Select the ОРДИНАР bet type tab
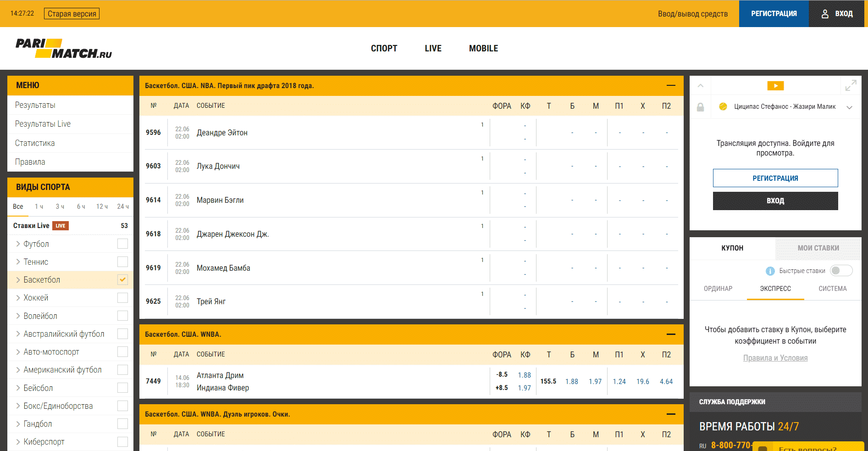This screenshot has width=868, height=451. 718,289
